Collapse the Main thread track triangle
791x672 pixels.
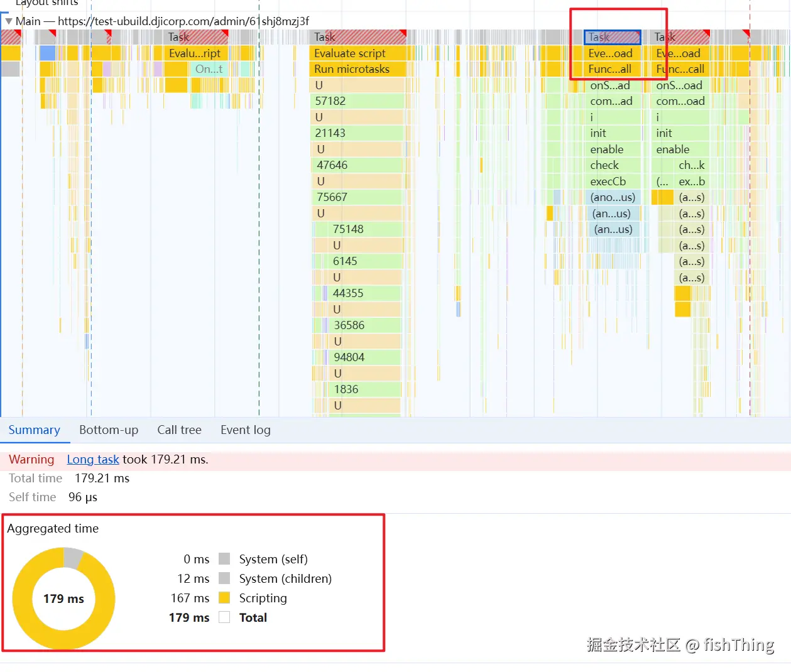point(9,21)
